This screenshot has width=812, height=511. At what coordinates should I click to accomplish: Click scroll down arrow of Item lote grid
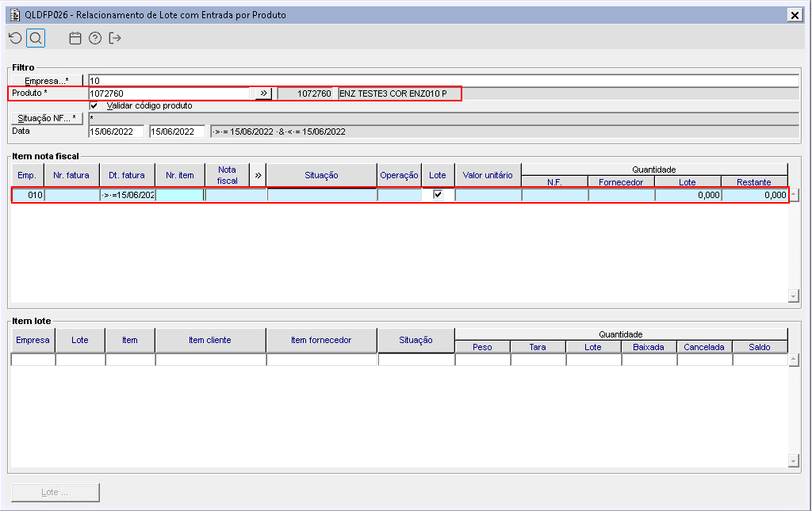pyautogui.click(x=793, y=460)
